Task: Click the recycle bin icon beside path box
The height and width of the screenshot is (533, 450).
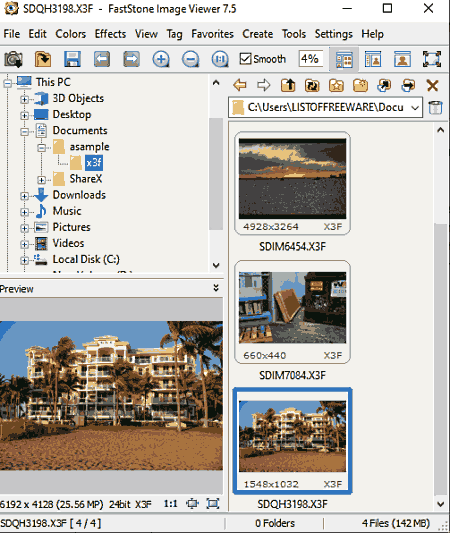Action: click(435, 108)
